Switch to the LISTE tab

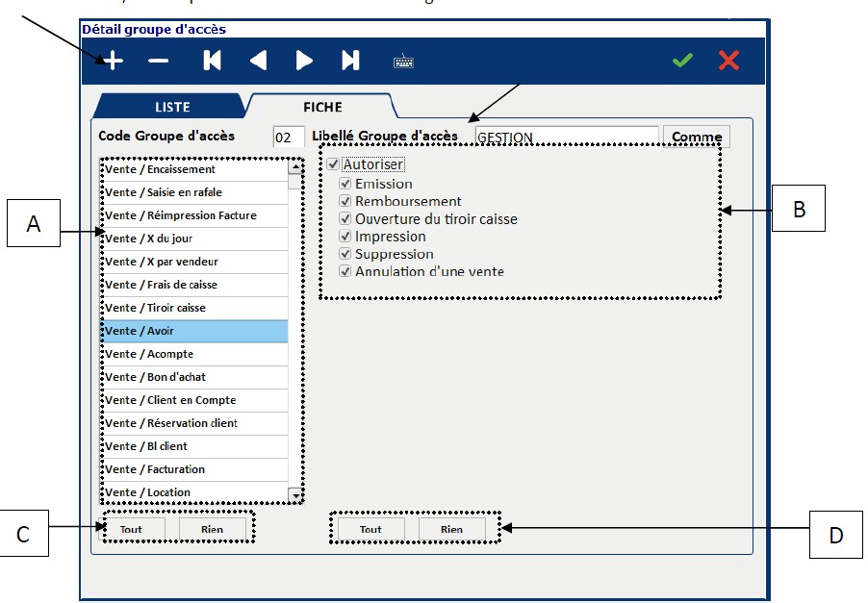[x=172, y=107]
